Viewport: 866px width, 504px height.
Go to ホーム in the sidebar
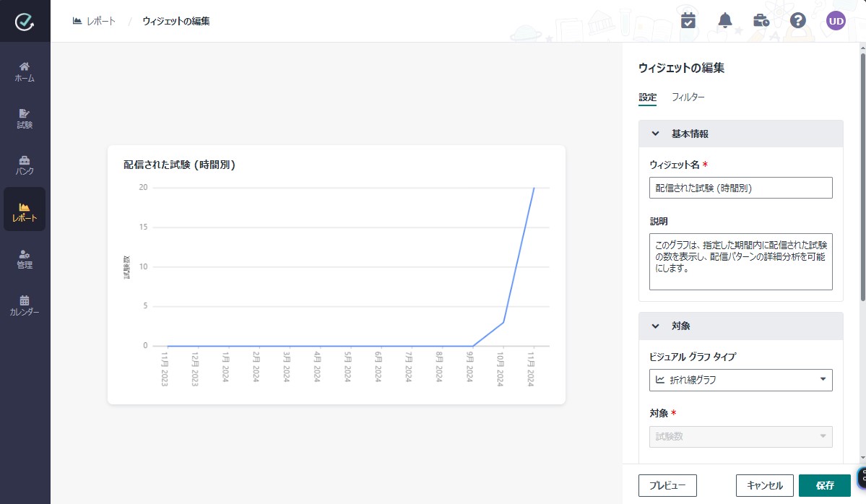[25, 71]
